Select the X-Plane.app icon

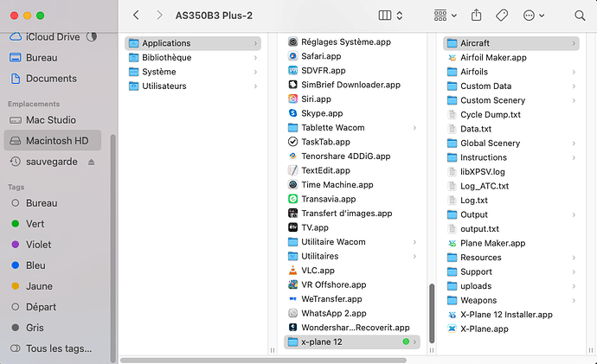point(453,329)
